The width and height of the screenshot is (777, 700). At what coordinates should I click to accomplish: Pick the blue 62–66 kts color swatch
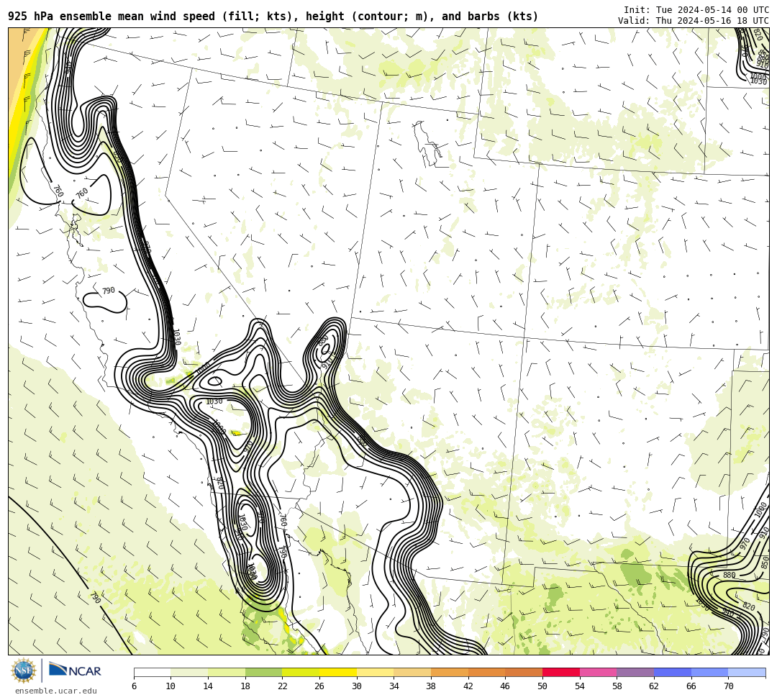[673, 672]
